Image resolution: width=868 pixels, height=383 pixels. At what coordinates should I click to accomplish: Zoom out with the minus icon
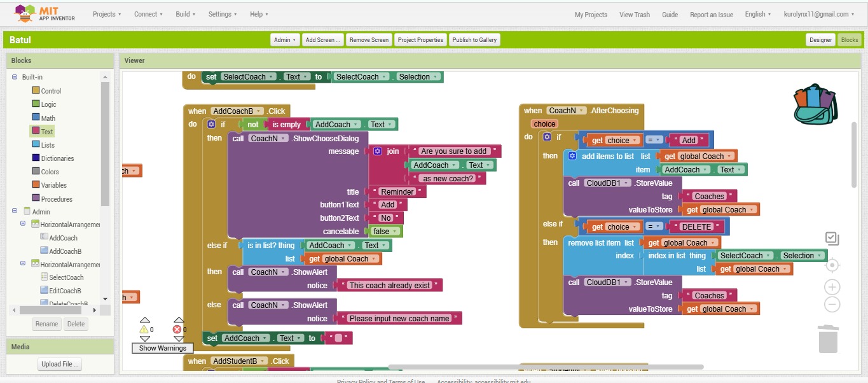832,305
